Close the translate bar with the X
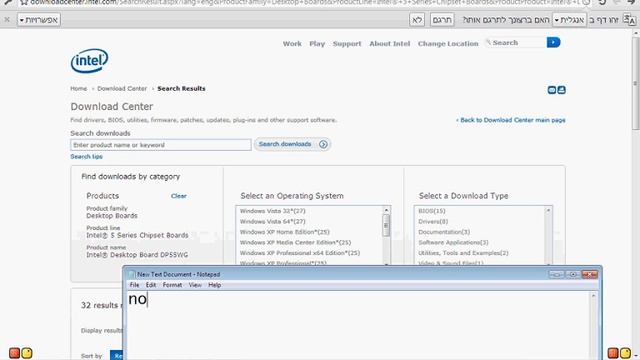This screenshot has height=360, width=640. [7, 19]
